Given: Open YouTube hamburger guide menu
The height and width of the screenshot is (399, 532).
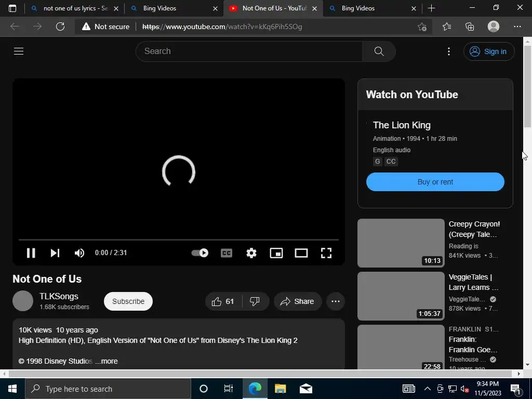Looking at the screenshot, I should point(19,51).
